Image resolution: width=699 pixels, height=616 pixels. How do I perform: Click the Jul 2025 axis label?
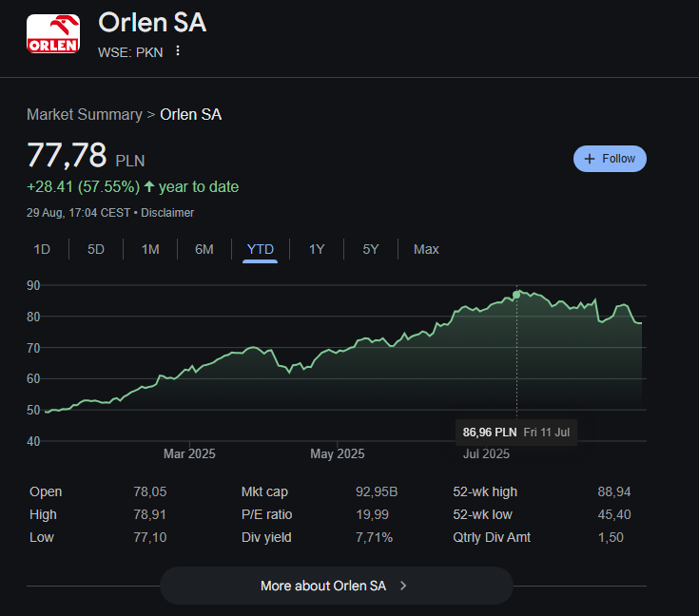(486, 453)
